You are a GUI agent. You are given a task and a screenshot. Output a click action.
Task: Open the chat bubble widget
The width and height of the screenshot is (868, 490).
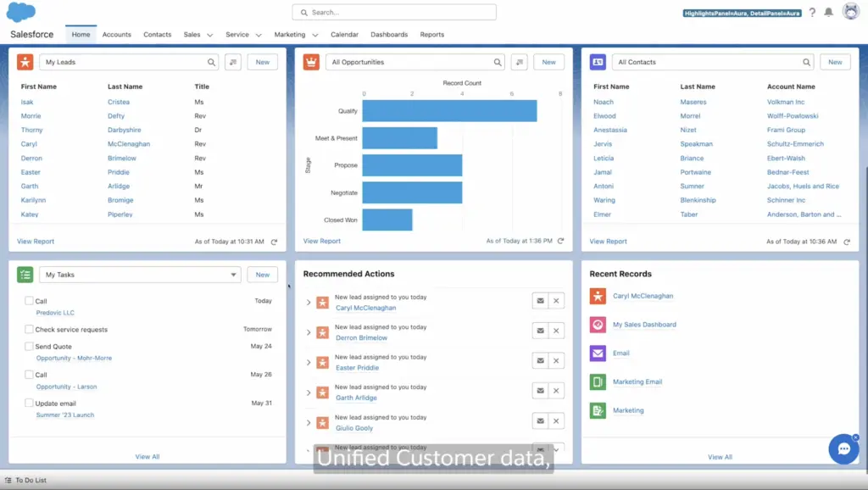click(x=843, y=449)
